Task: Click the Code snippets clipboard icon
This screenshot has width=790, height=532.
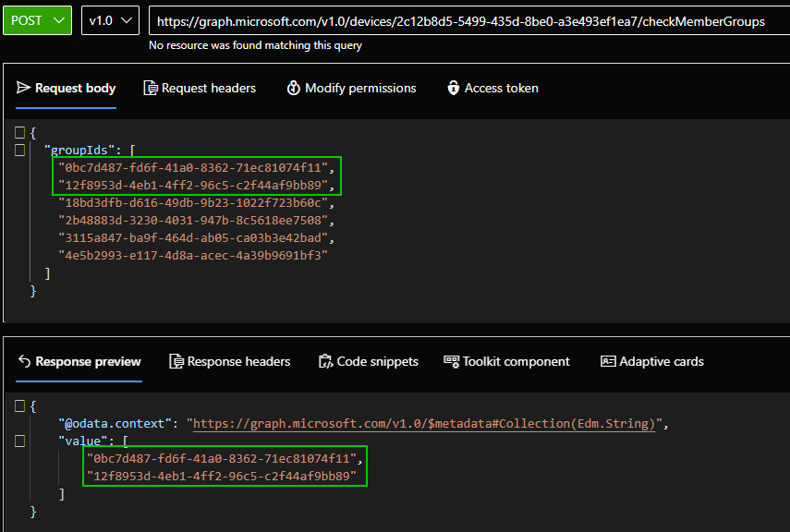Action: 325,361
